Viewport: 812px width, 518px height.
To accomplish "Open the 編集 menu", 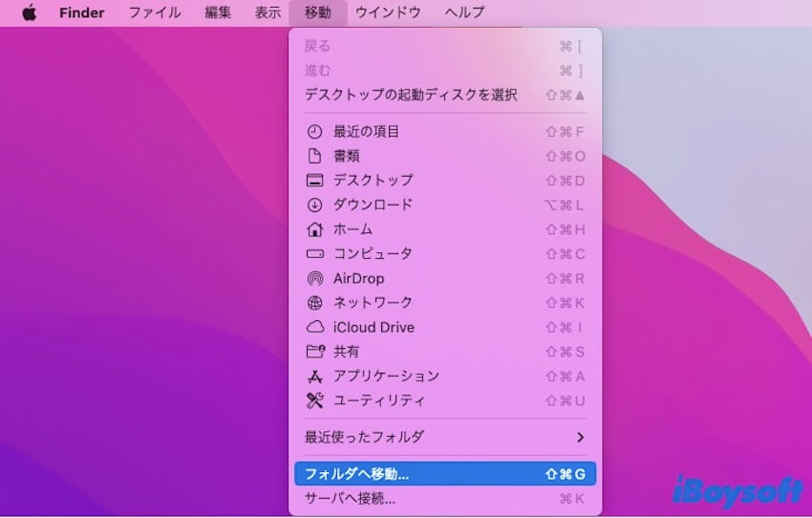I will [x=218, y=12].
